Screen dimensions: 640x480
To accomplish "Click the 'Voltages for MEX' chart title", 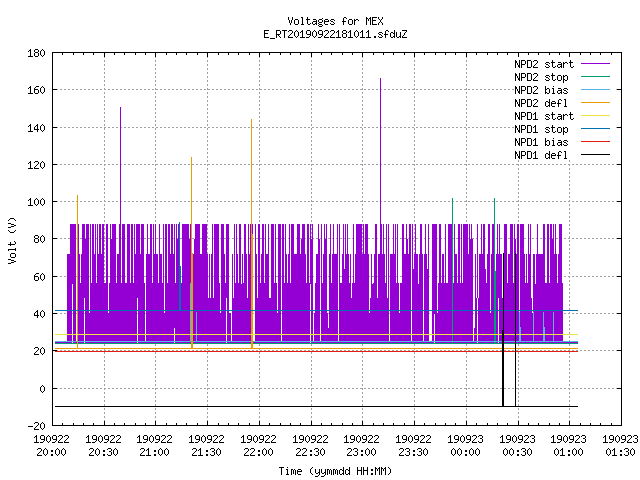I will click(x=335, y=21).
